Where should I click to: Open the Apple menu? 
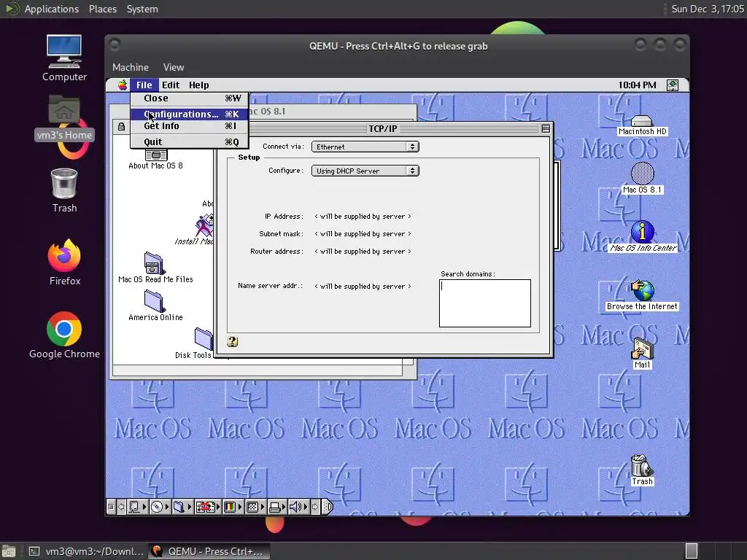[x=123, y=85]
